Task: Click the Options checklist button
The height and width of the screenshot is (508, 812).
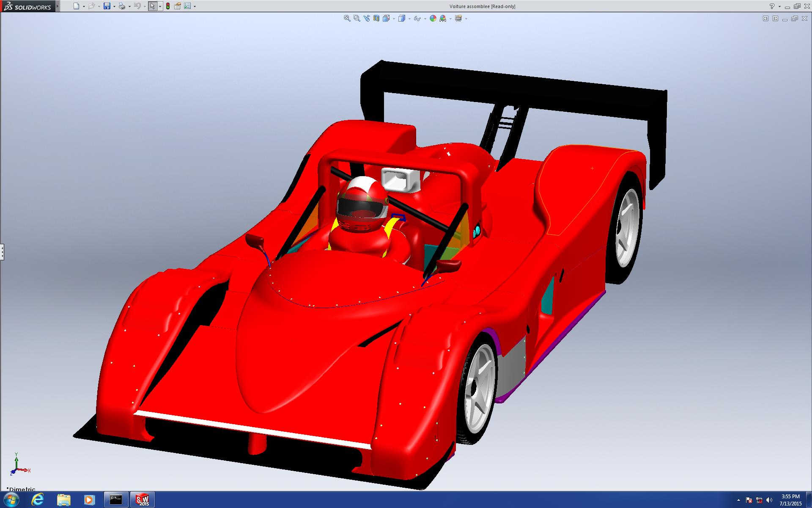Action: pos(187,6)
